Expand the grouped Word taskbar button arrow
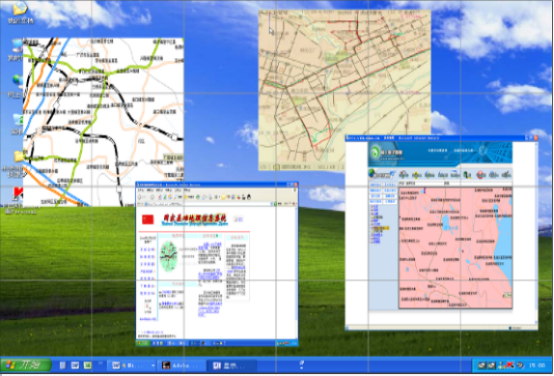This screenshot has height=376, width=554. (x=153, y=365)
